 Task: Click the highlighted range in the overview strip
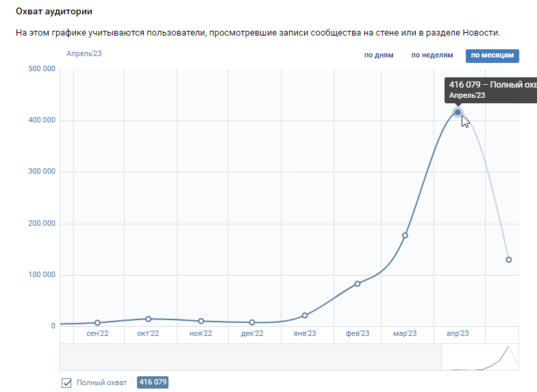pos(479,357)
